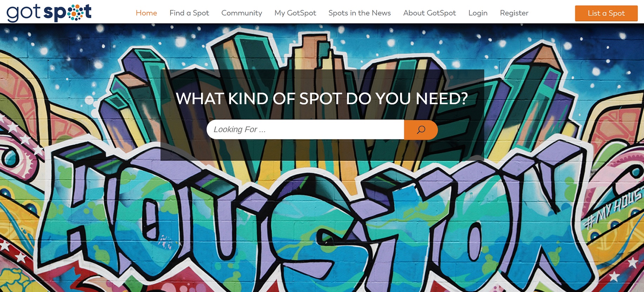644x292 pixels.
Task: Visit the About GotSpot page
Action: point(430,13)
